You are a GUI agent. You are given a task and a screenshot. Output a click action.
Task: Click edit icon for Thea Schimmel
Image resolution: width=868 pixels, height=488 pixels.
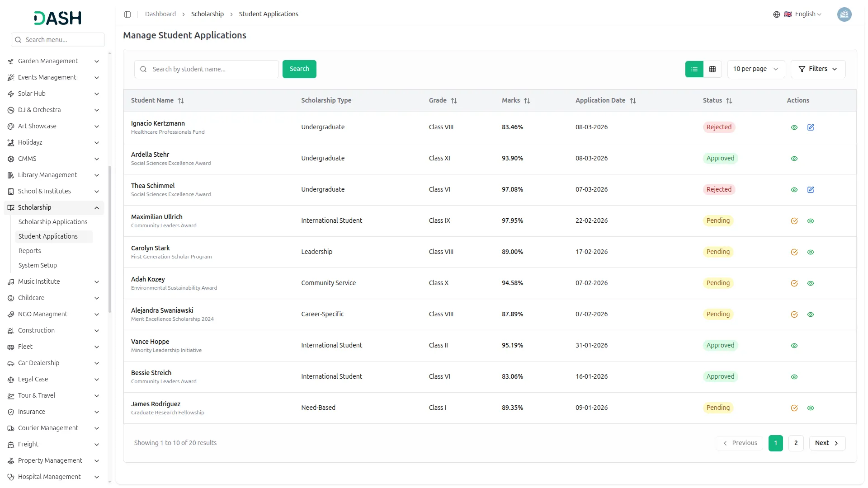click(810, 190)
